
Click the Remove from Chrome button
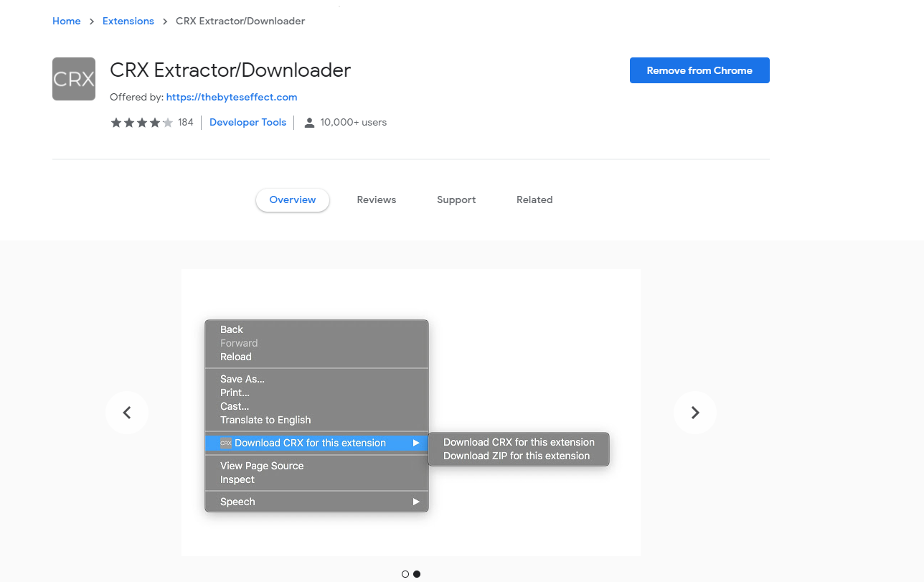tap(699, 70)
